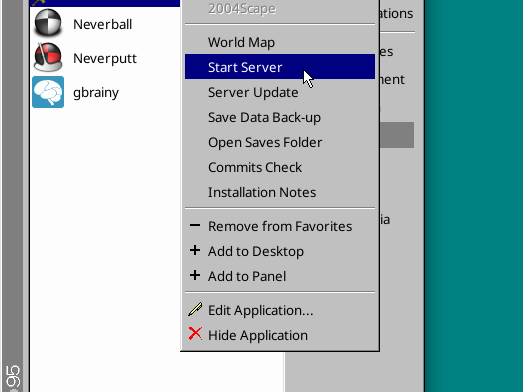523x392 pixels.
Task: Choose Save Data Back-up menu entry
Action: coord(280,117)
